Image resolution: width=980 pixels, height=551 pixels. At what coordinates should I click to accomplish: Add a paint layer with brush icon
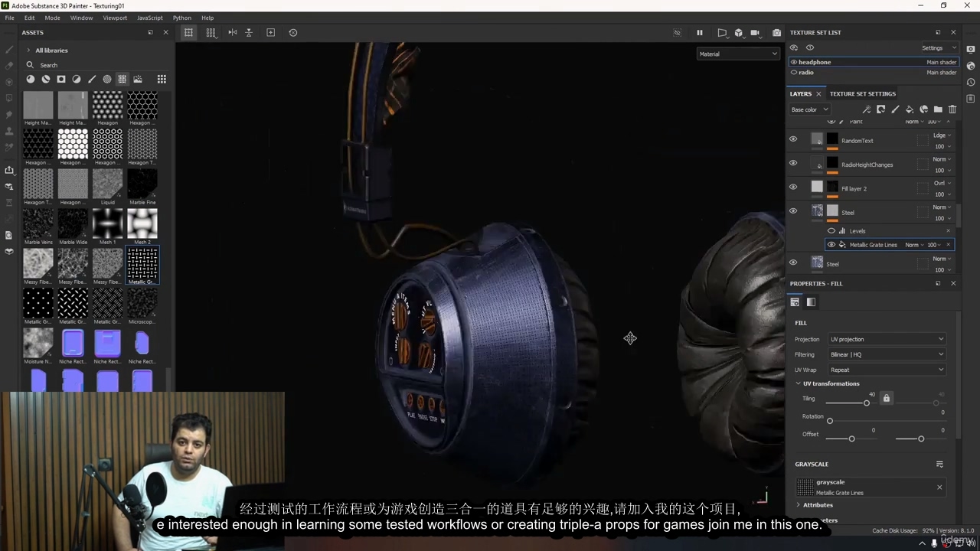tap(895, 109)
